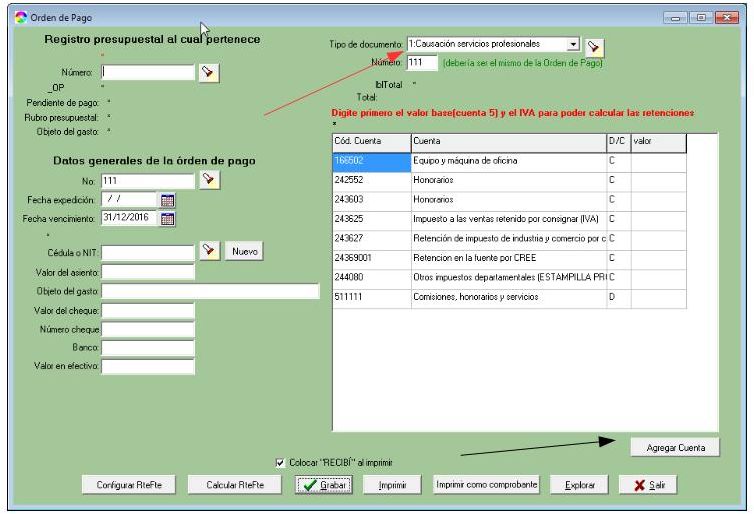Expand the Tipo de documento dropdown
This screenshot has height=514, width=754.
(573, 44)
